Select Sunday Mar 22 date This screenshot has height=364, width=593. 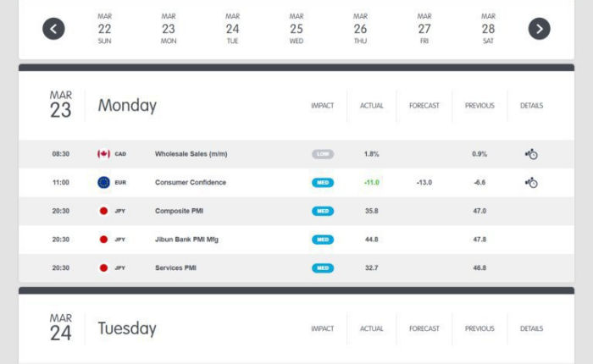point(104,29)
